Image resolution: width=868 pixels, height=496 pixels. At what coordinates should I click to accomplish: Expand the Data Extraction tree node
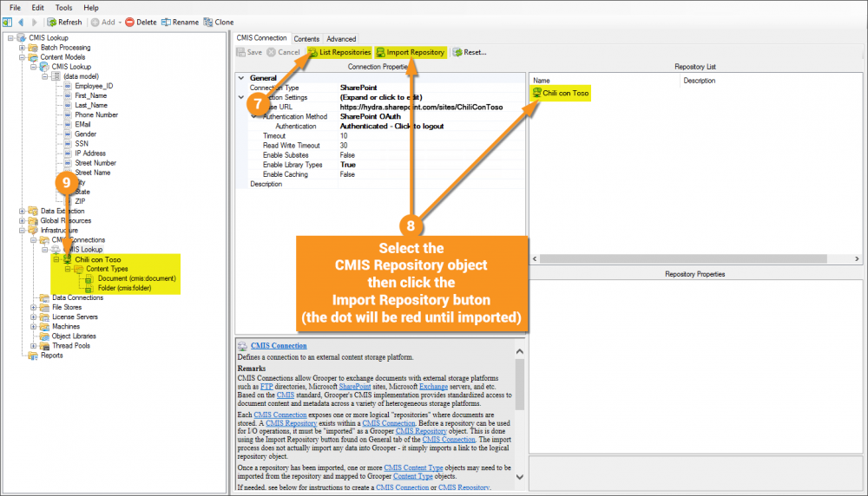point(23,211)
